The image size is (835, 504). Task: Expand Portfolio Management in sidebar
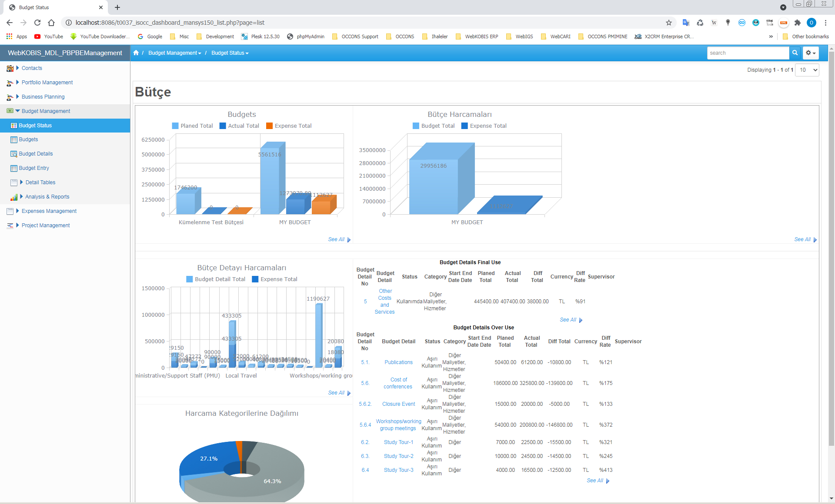tap(18, 82)
